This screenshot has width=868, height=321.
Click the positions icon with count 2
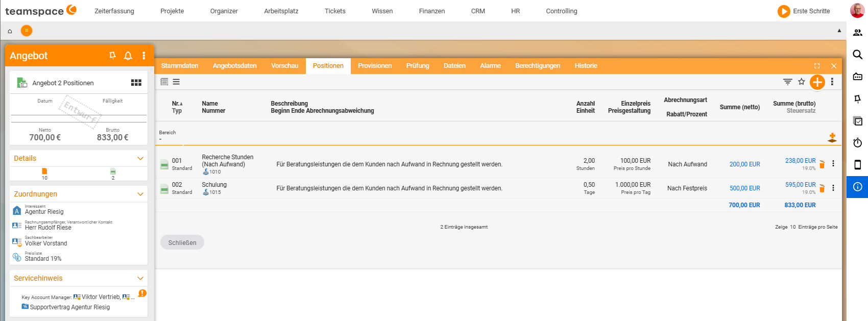click(x=113, y=171)
